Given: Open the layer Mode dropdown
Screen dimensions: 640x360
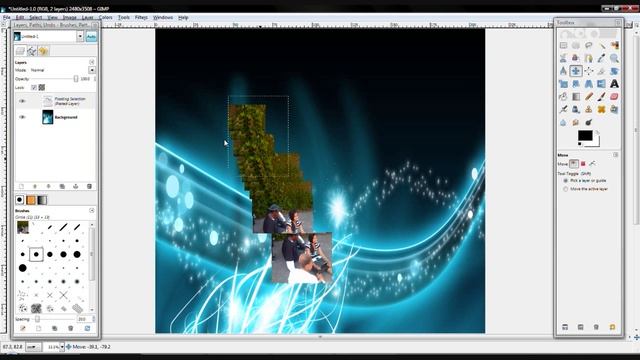Looking at the screenshot, I should coord(92,70).
